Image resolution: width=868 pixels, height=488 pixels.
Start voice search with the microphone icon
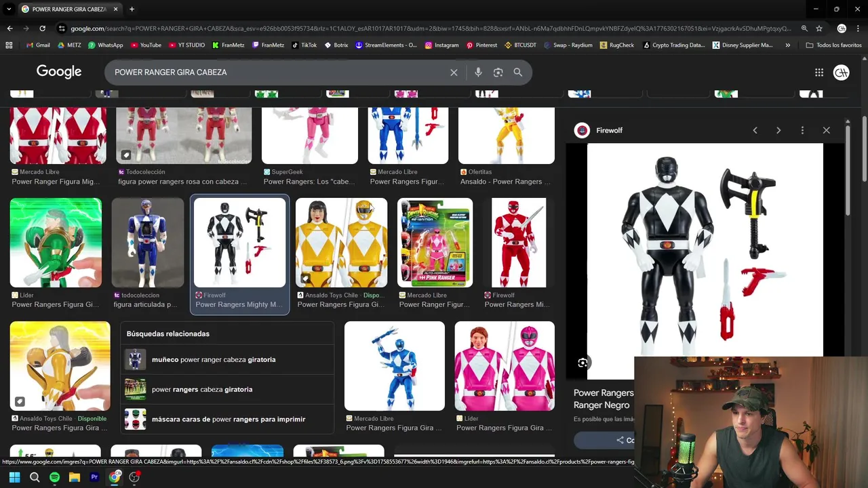[478, 73]
